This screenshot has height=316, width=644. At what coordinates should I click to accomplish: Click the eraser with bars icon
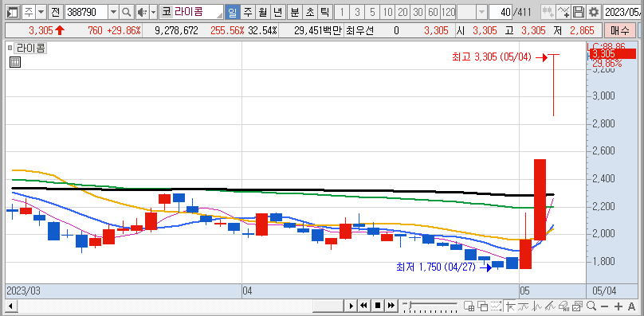[564, 306]
